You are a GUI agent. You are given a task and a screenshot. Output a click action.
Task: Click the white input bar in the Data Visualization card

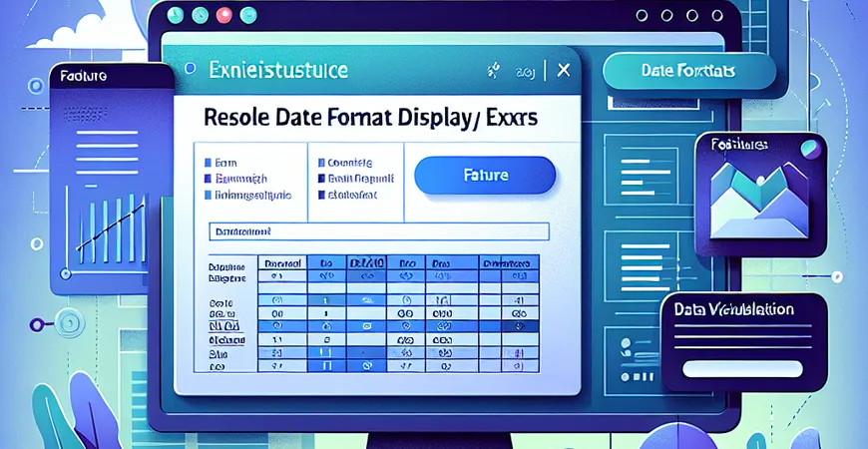[743, 369]
